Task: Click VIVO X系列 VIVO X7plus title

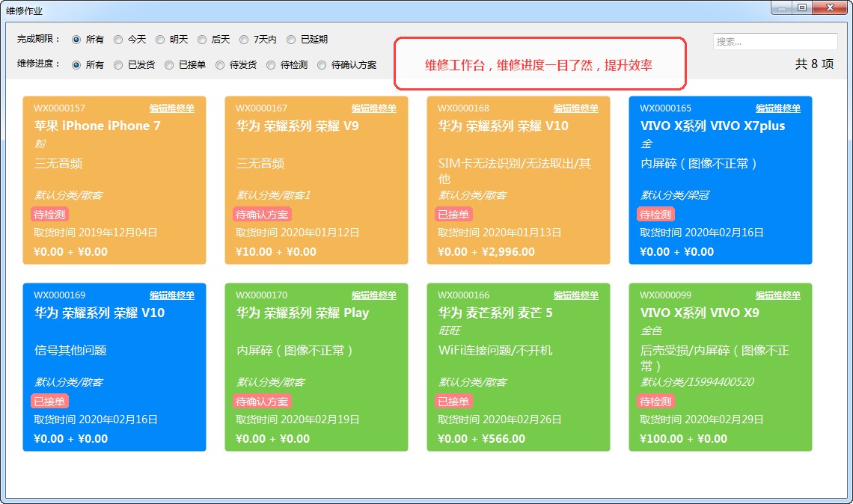Action: click(x=712, y=126)
